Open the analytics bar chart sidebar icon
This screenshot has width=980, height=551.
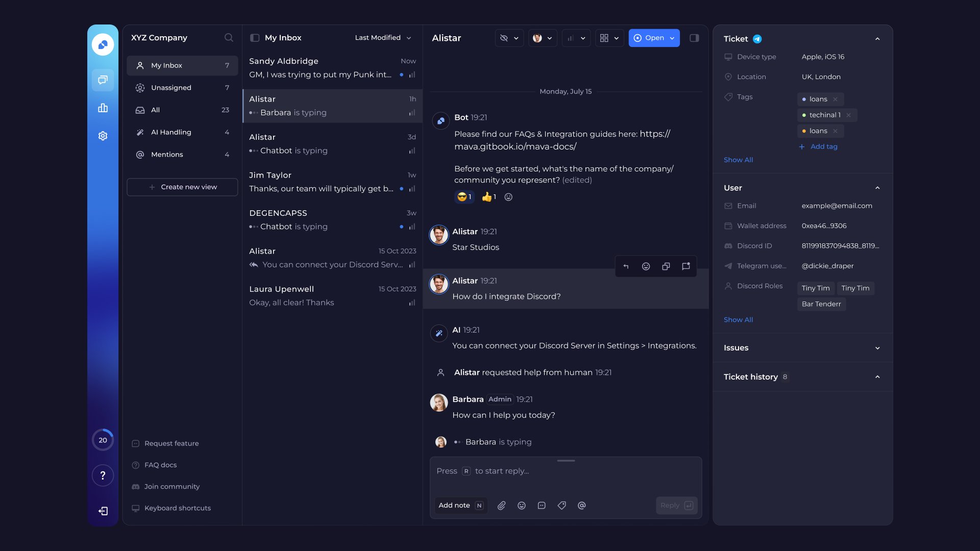tap(103, 108)
